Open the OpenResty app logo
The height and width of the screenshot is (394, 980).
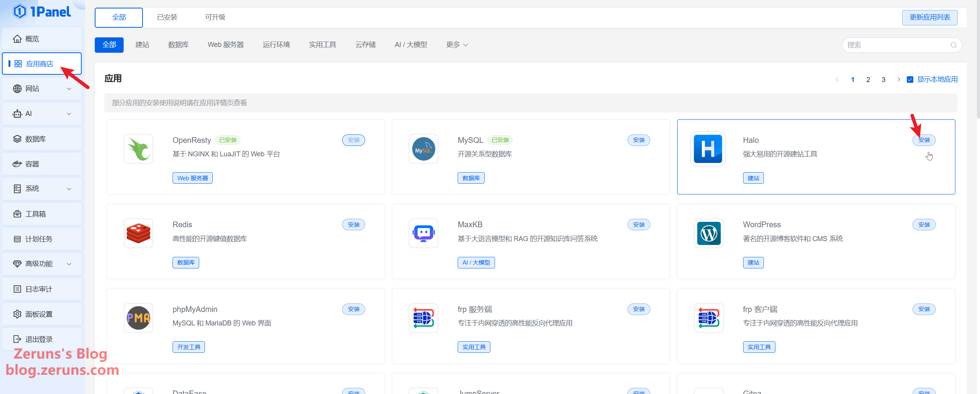pos(138,149)
